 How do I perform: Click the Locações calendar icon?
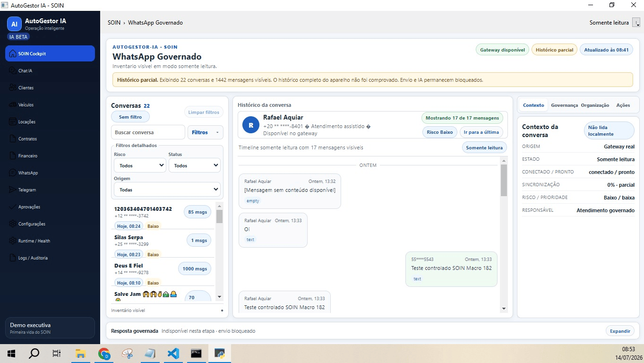[x=13, y=121]
